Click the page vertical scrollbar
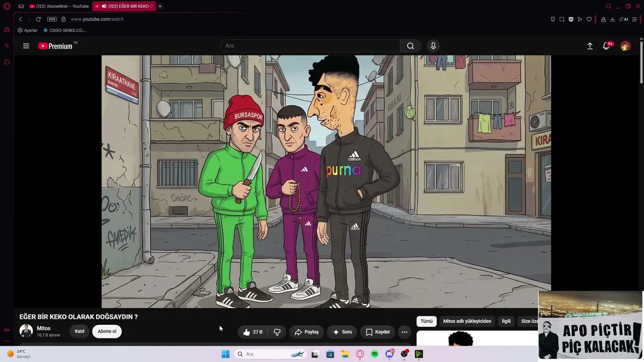Screen dimensions: 644x362 [x=641, y=63]
